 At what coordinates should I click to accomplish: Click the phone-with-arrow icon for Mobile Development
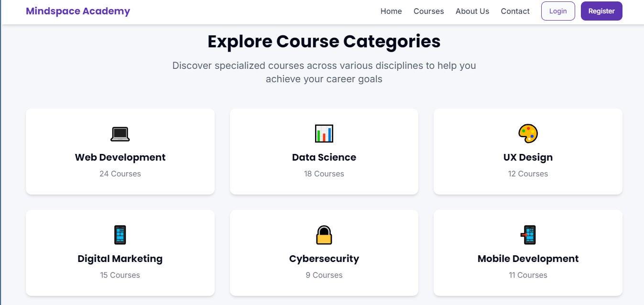(528, 235)
